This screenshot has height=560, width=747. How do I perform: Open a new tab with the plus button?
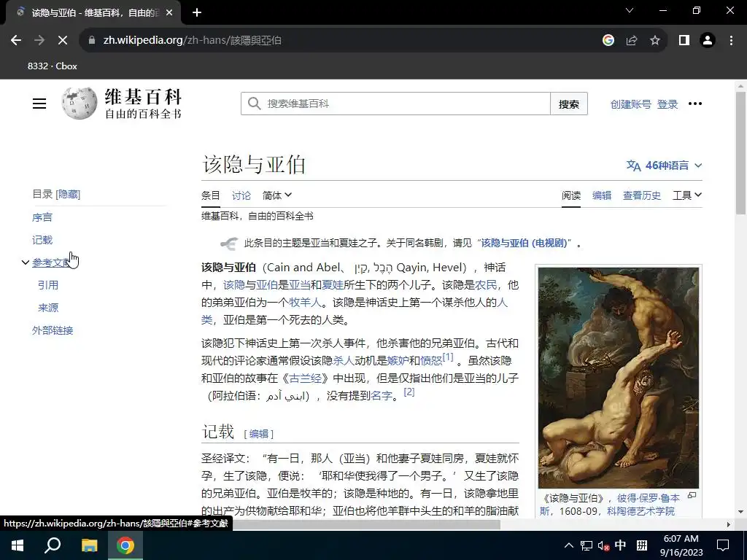(x=197, y=13)
